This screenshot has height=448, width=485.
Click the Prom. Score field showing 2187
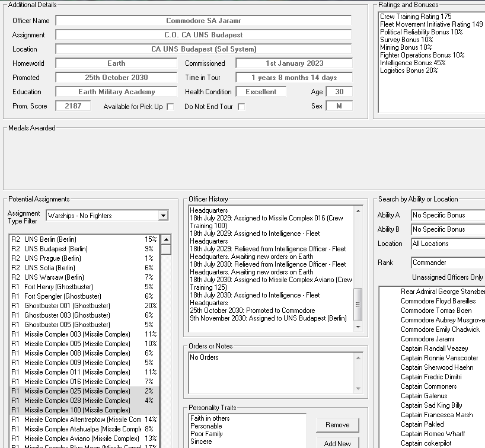pyautogui.click(x=73, y=105)
